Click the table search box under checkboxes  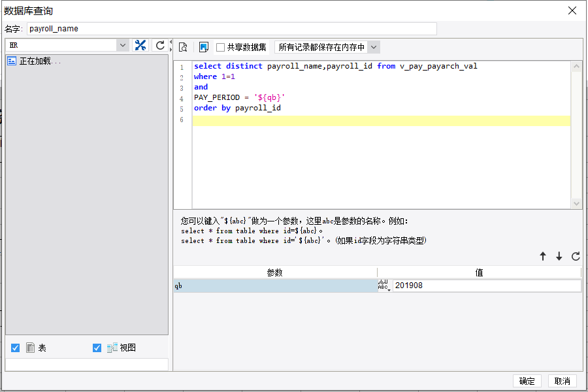[x=87, y=365]
